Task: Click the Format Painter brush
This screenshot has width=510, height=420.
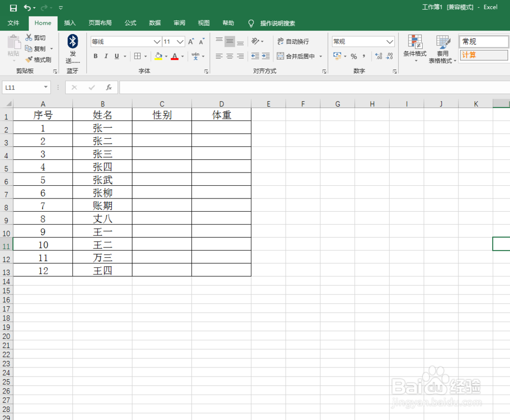Action: [29, 59]
